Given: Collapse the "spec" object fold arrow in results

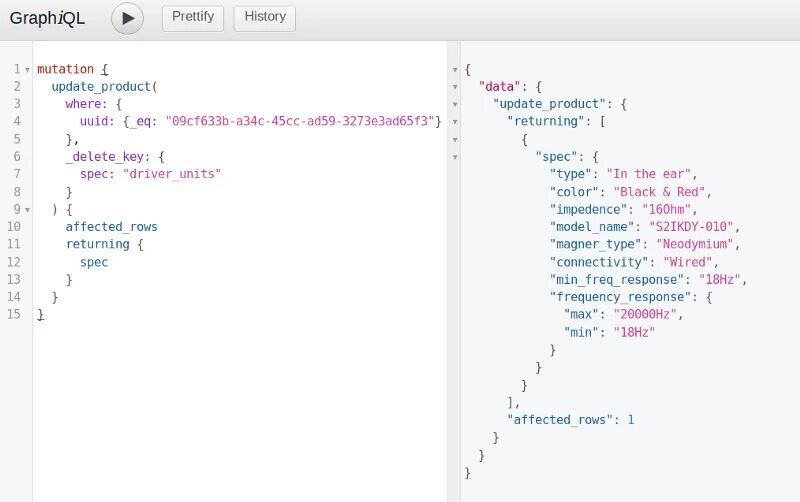Looking at the screenshot, I should click(x=455, y=157).
